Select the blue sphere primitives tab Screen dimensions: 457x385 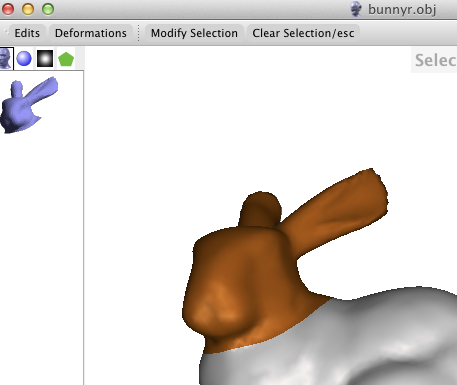pos(24,59)
